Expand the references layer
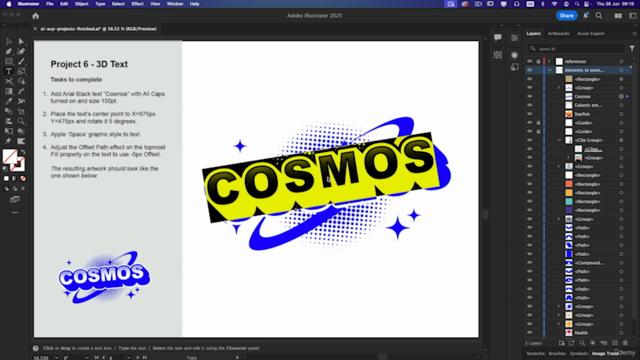 [x=549, y=61]
